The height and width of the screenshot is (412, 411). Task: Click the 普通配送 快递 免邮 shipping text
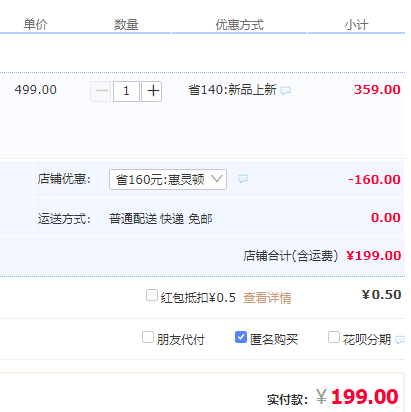pos(161,219)
